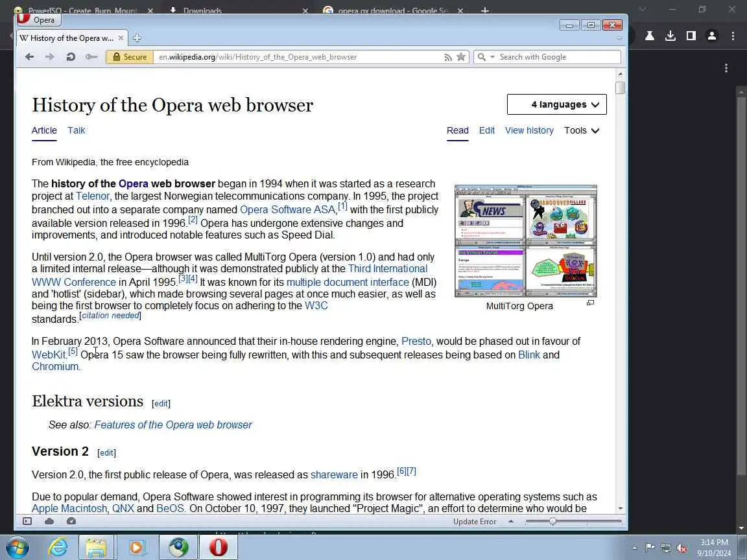Select the Article tab
Image resolution: width=747 pixels, height=560 pixels.
click(44, 130)
